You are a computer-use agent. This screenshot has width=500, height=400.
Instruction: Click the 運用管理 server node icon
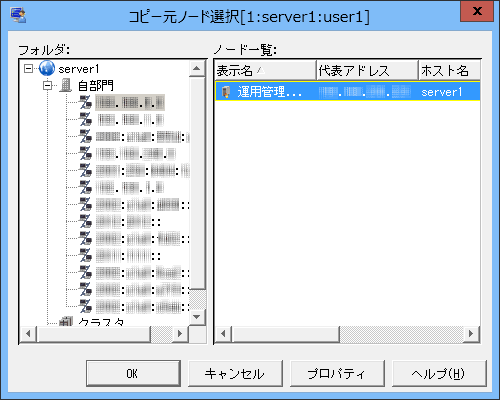pos(226,91)
